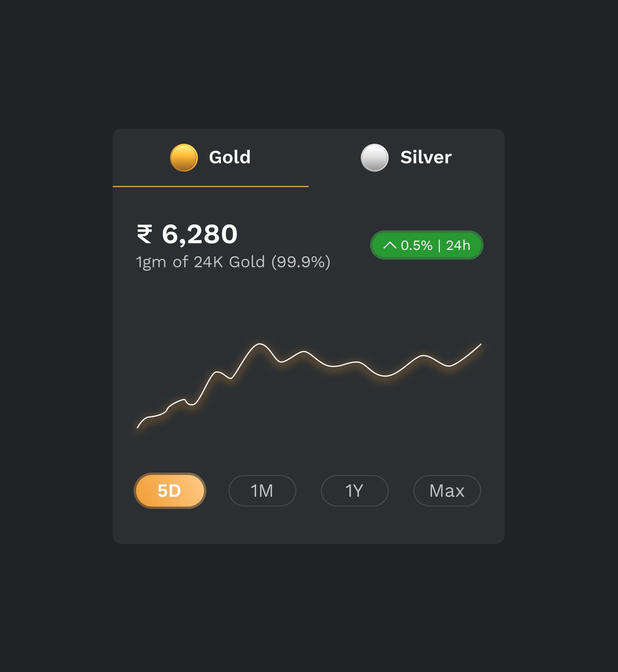Click the 24h text in the badge
The image size is (618, 672).
point(458,245)
